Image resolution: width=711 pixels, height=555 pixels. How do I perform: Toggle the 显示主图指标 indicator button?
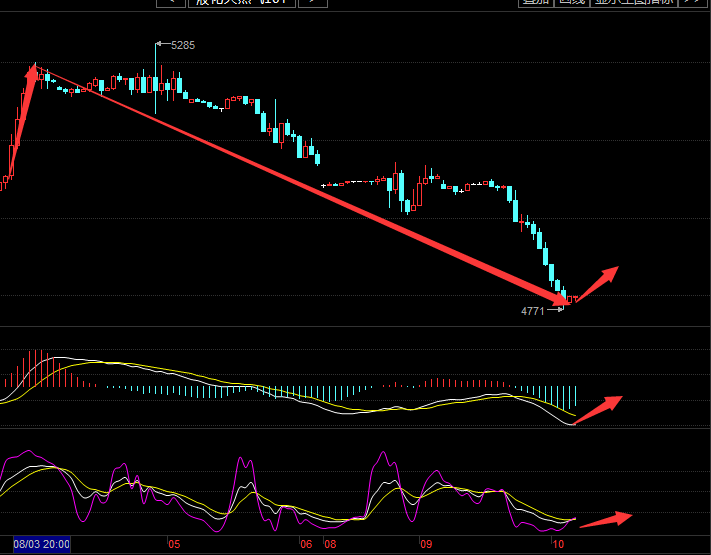pyautogui.click(x=633, y=3)
